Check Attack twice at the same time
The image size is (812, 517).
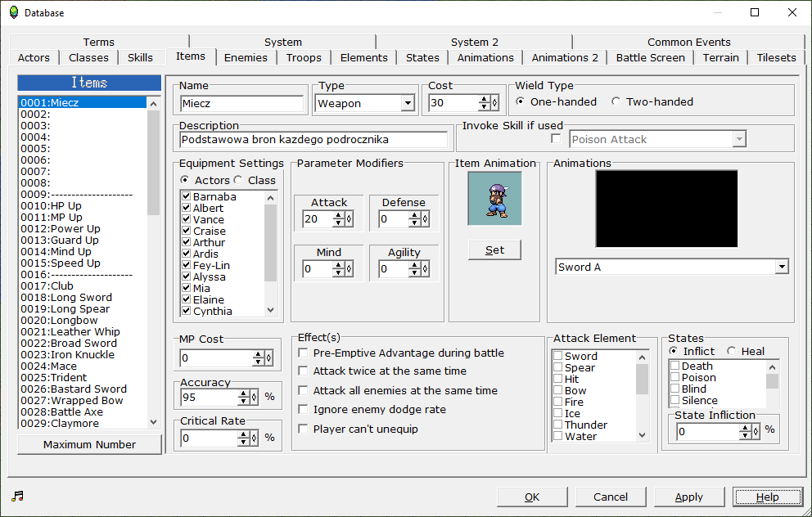pos(304,371)
